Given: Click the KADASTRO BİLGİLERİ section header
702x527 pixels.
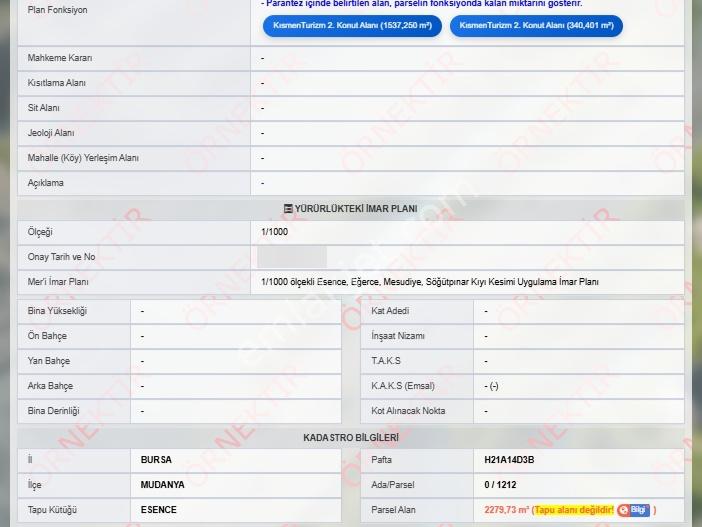Looking at the screenshot, I should pyautogui.click(x=351, y=438).
